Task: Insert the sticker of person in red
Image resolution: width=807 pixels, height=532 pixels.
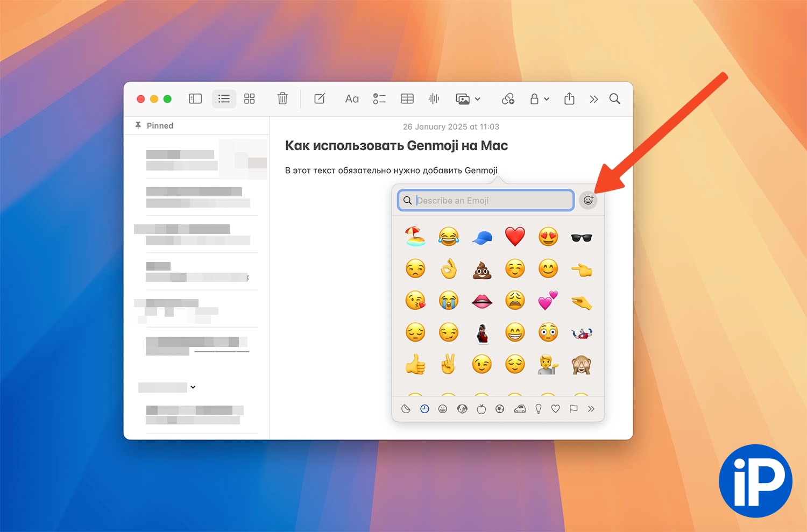Action: coord(482,333)
